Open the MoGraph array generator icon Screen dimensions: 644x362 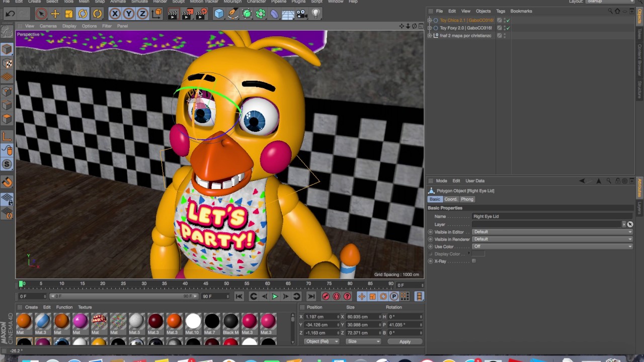click(261, 14)
